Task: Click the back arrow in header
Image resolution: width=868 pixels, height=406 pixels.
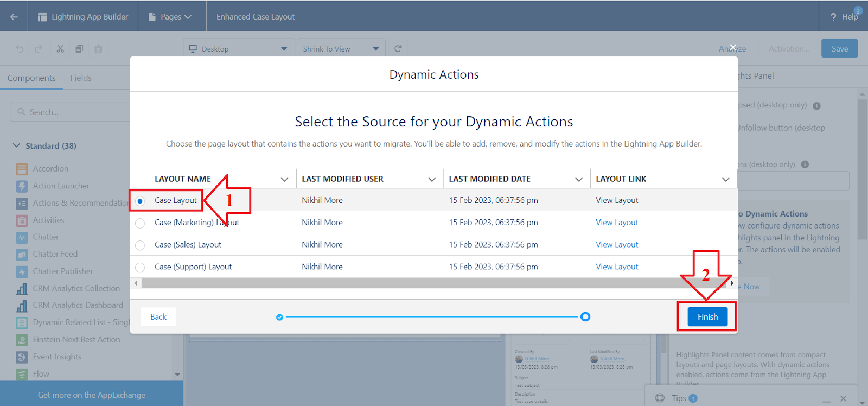Action: 14,17
